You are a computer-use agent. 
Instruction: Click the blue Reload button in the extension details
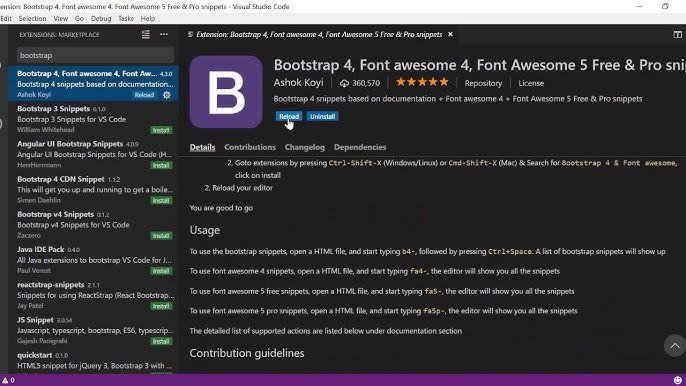[x=289, y=116]
